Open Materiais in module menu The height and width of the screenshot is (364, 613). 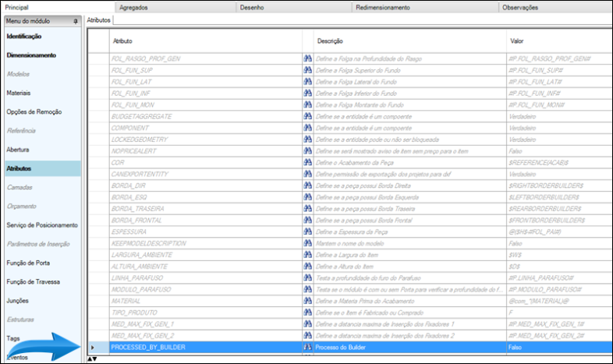pyautogui.click(x=19, y=93)
